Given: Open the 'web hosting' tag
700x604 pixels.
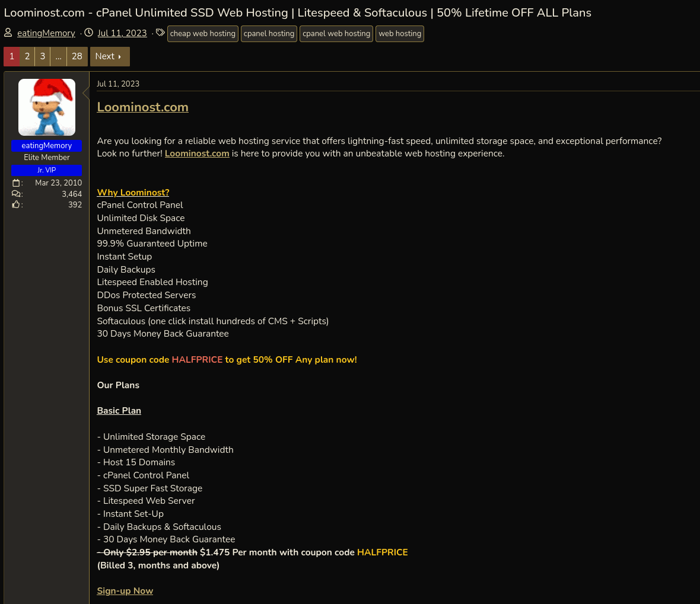Looking at the screenshot, I should 400,33.
